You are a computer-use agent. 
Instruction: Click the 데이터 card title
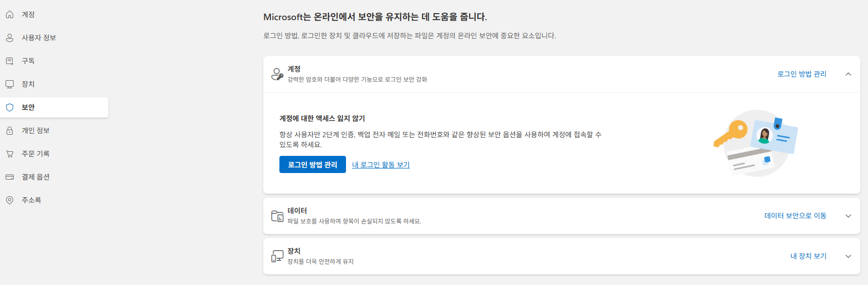[x=297, y=211]
